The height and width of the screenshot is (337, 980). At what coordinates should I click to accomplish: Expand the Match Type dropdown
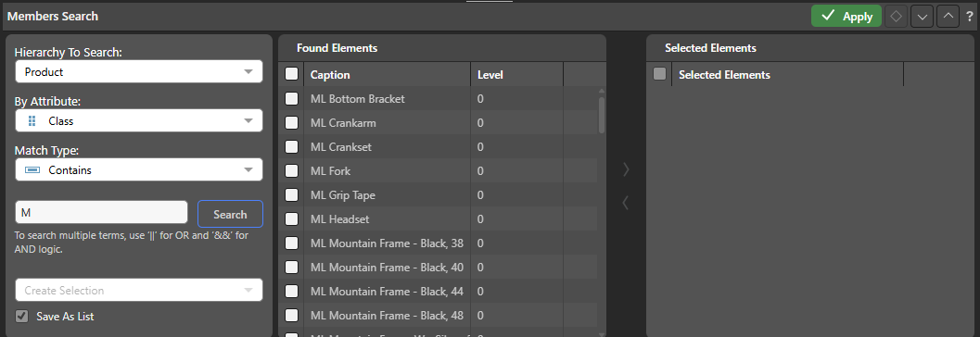[139, 169]
